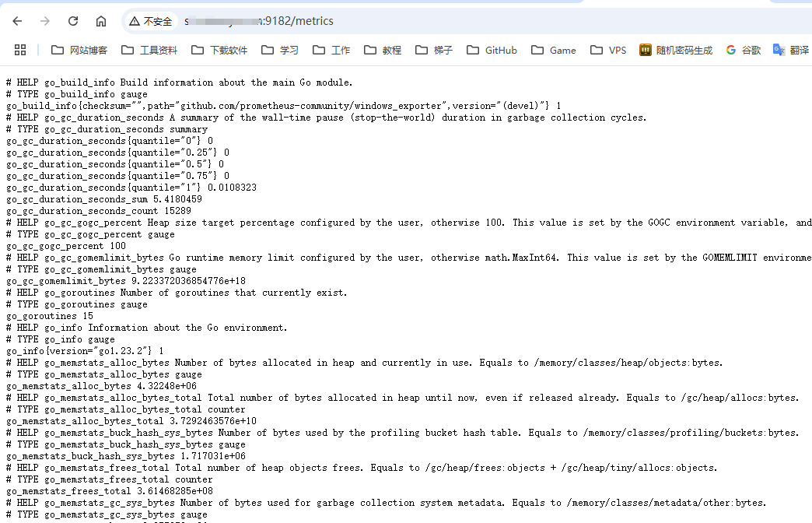Open the 网站博客 bookmark folder
The image size is (812, 523).
(79, 50)
